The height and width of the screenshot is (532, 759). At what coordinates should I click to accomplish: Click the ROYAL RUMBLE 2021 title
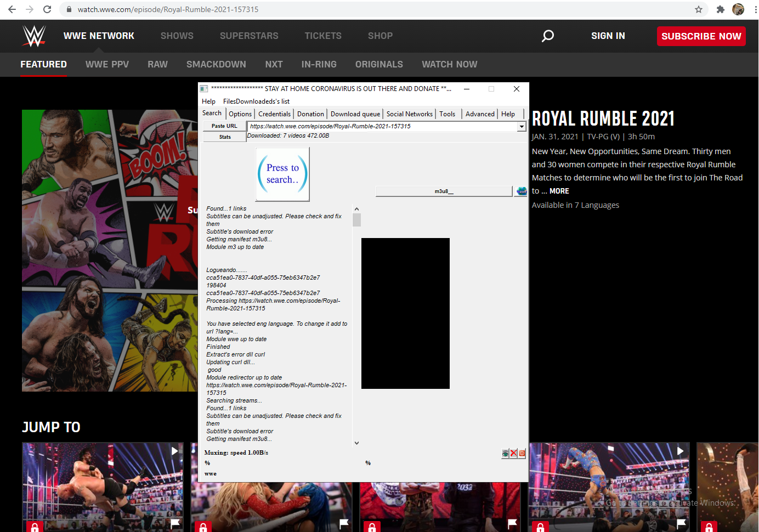603,118
